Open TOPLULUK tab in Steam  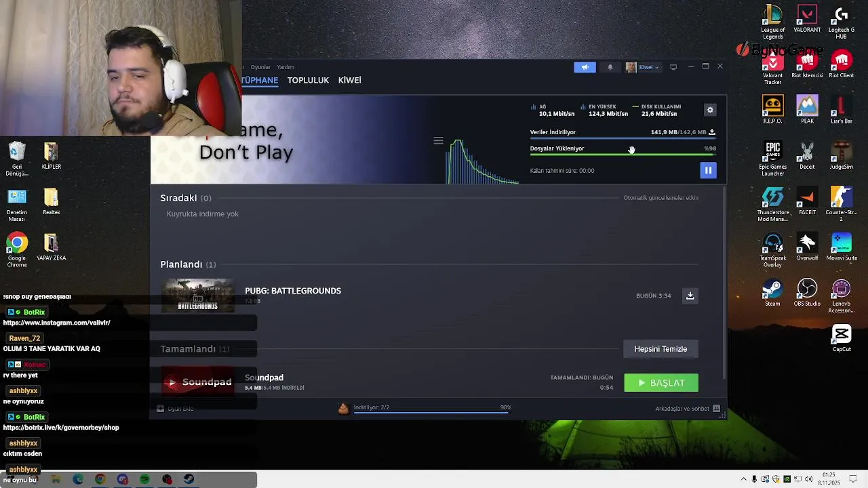(308, 80)
